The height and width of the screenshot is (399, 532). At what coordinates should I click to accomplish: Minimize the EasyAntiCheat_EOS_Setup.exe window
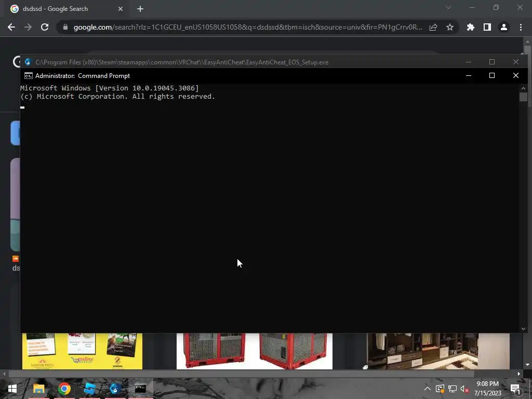[469, 62]
